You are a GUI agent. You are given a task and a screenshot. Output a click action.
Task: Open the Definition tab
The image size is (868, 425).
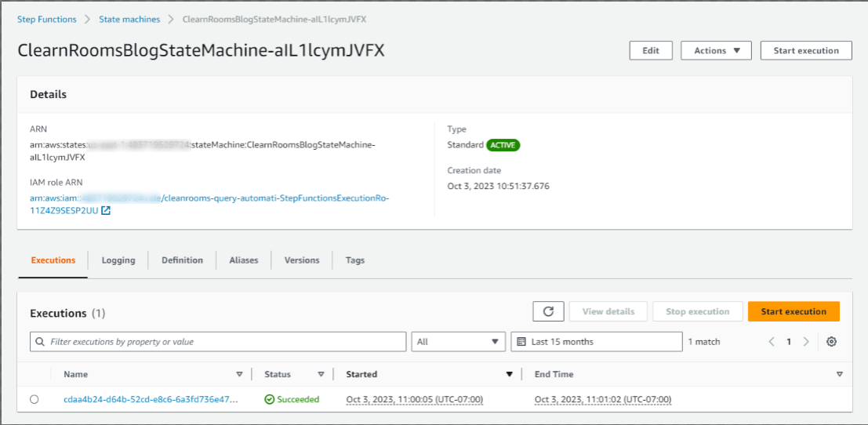182,260
